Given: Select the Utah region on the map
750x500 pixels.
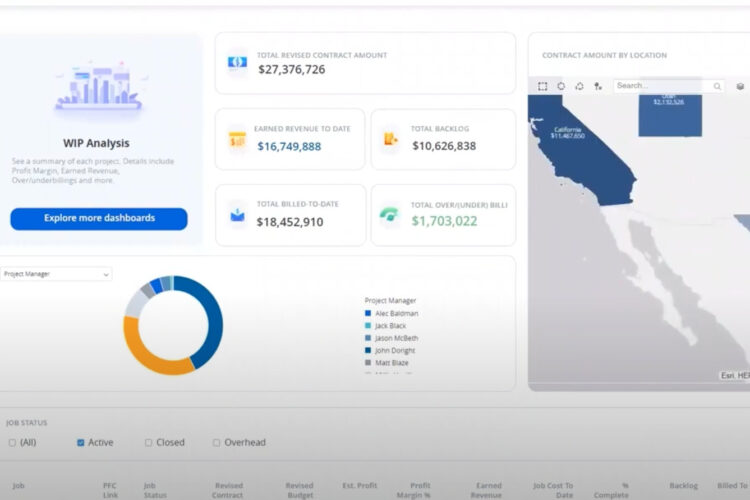Looking at the screenshot, I should [670, 115].
